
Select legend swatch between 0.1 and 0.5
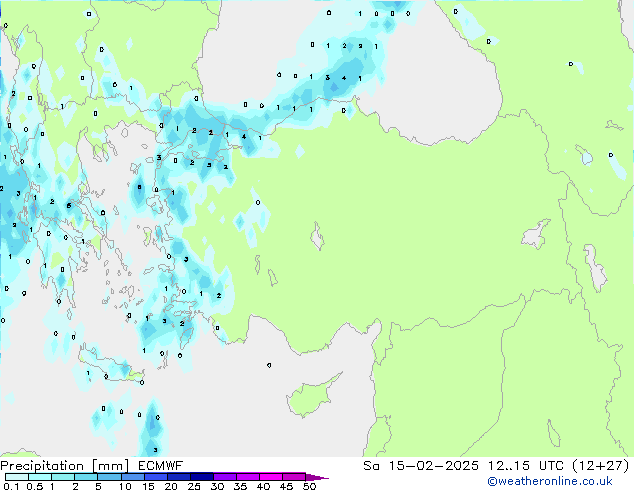[17, 477]
